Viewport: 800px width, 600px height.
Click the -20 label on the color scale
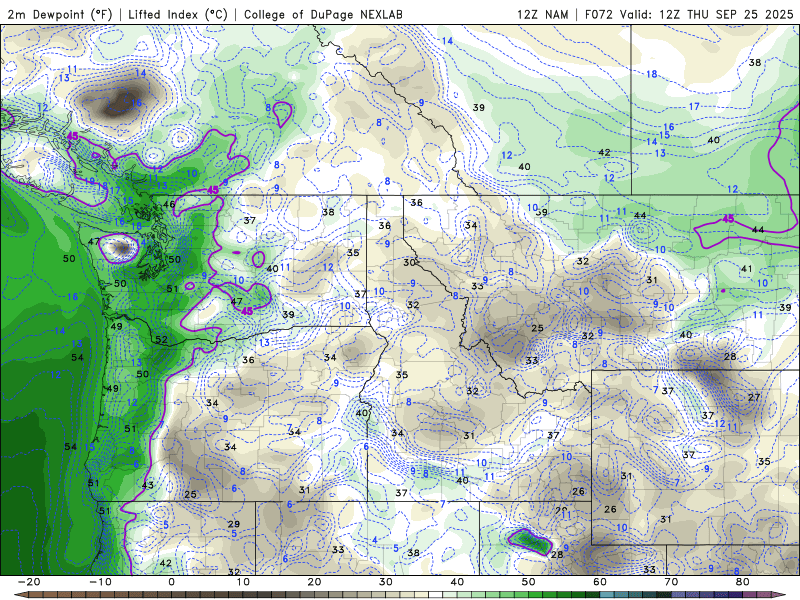tap(29, 582)
